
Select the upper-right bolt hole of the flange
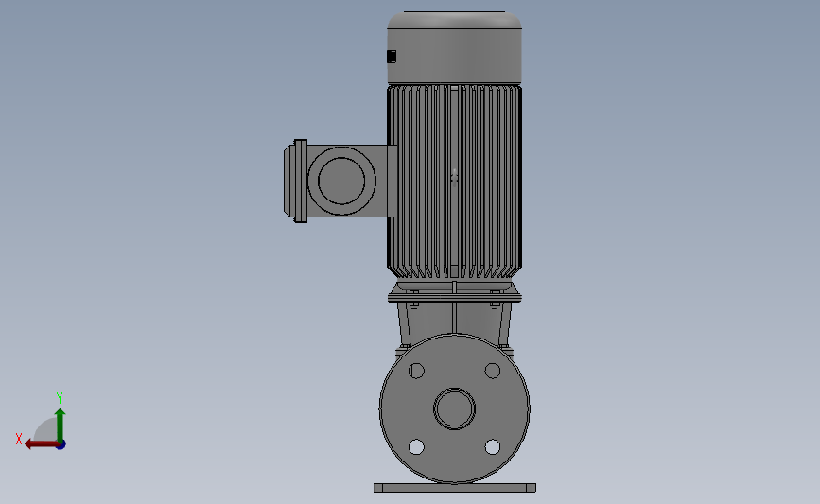[493, 371]
